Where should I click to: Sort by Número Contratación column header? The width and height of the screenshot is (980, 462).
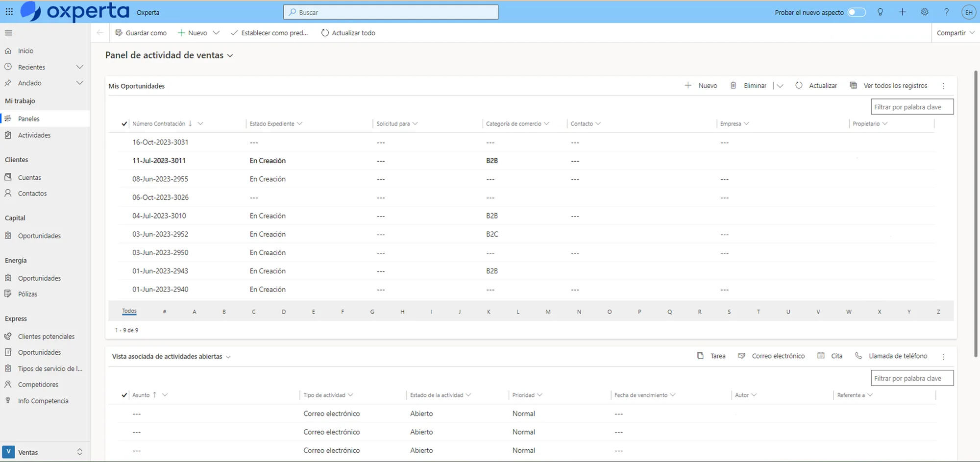point(159,124)
